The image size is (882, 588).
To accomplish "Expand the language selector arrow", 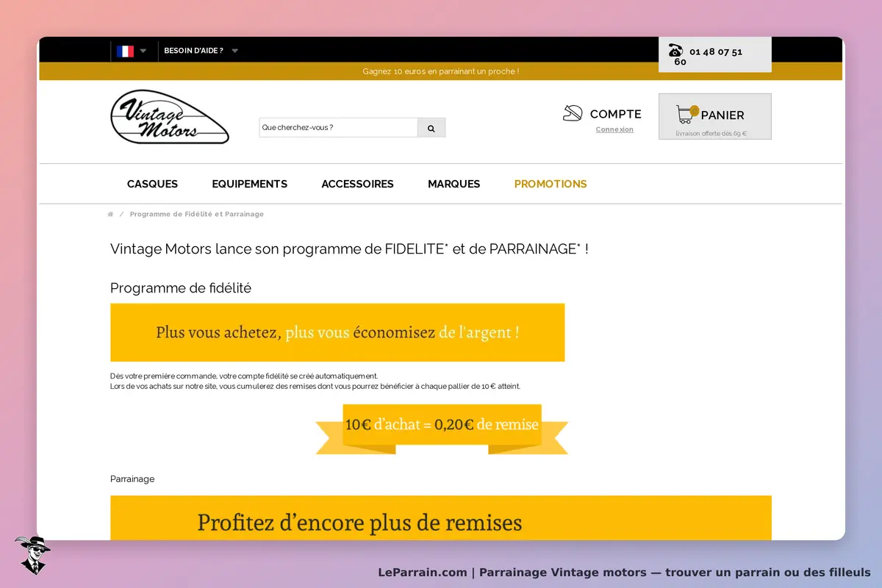I will [143, 51].
